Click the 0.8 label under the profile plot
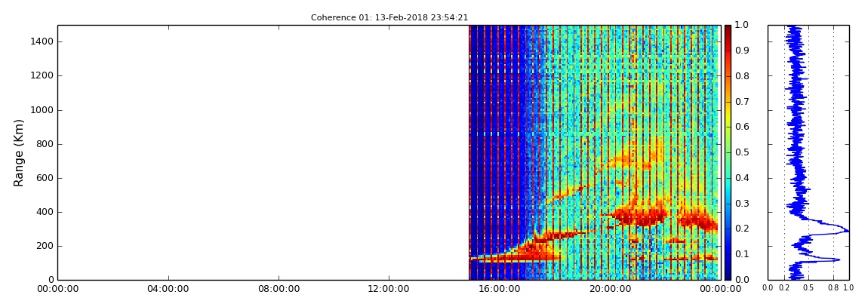 click(x=834, y=288)
